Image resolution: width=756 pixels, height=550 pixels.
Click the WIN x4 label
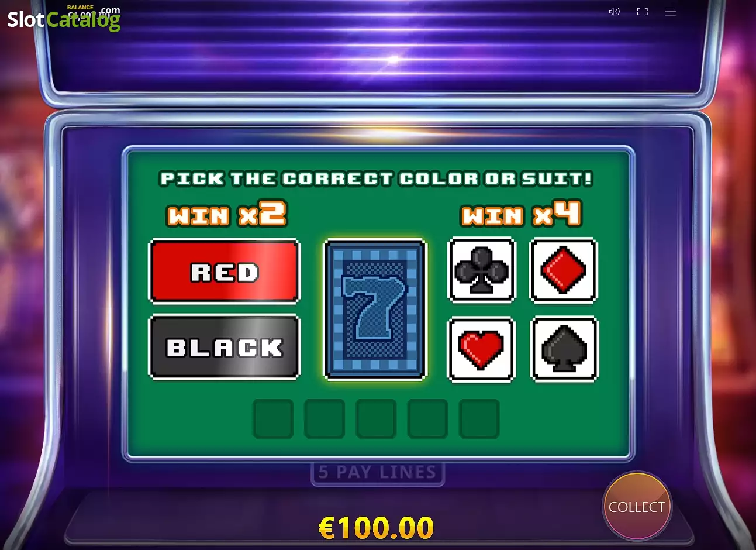tap(521, 214)
